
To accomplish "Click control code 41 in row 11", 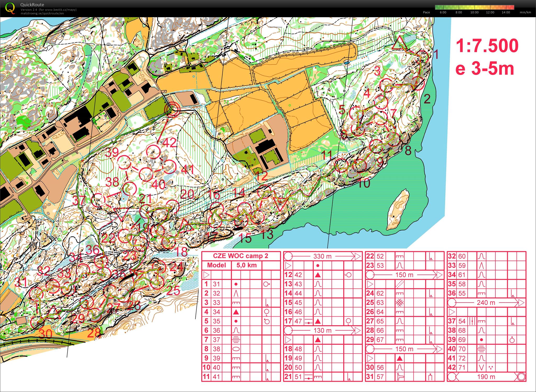I will tap(216, 377).
